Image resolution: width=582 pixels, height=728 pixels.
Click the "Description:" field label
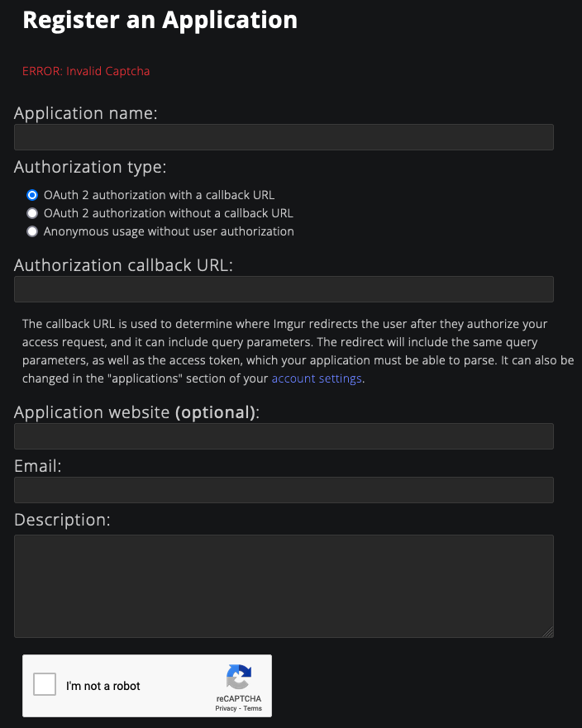62,520
